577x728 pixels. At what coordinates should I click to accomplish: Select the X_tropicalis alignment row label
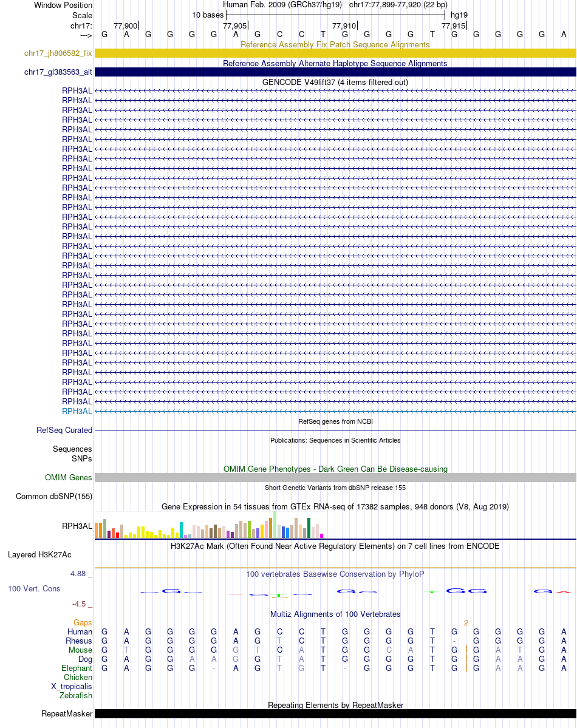tap(72, 687)
